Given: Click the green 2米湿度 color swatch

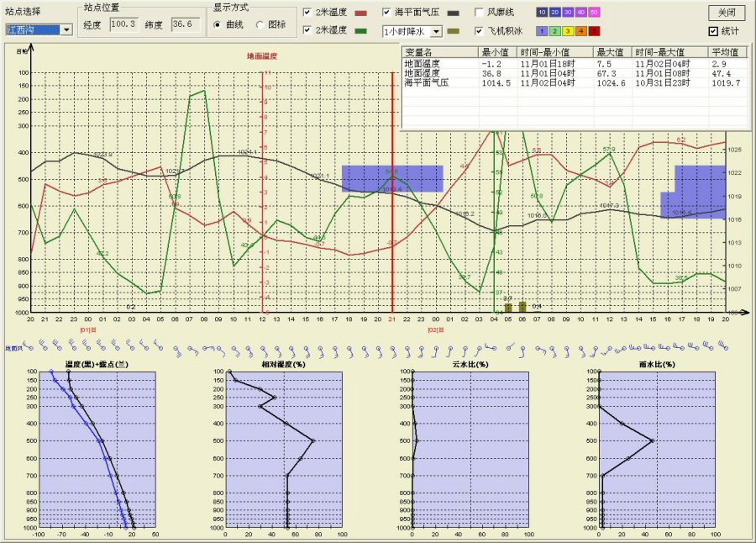Looking at the screenshot, I should [362, 31].
